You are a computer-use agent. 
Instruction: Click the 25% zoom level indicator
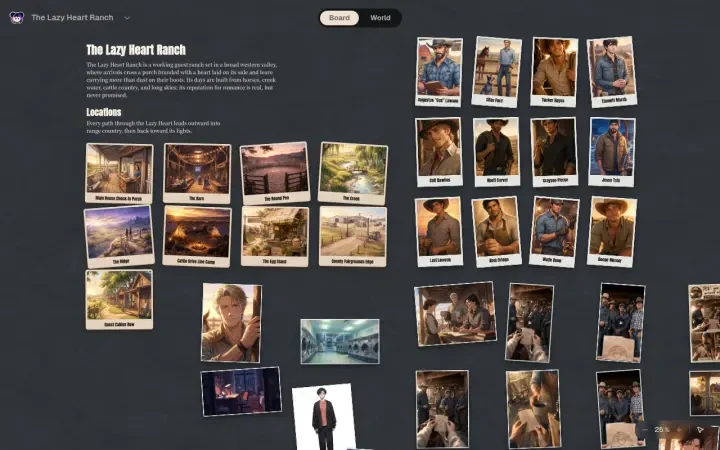click(x=662, y=430)
